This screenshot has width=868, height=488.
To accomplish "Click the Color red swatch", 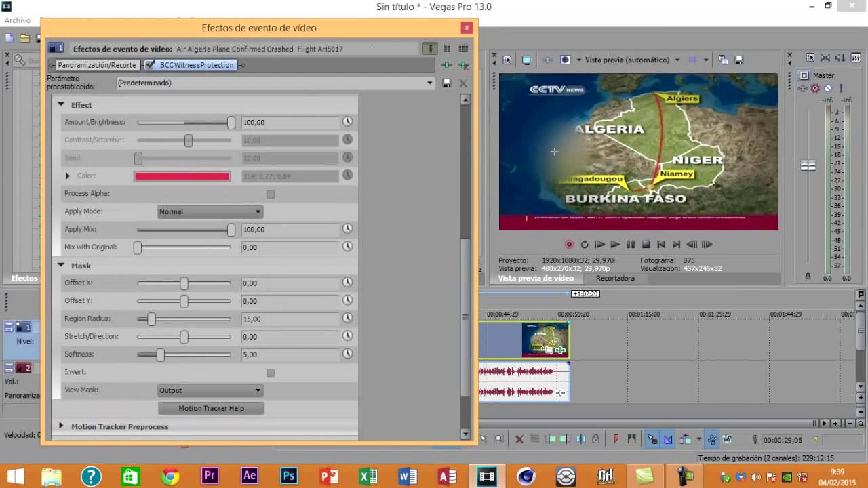I will 182,176.
